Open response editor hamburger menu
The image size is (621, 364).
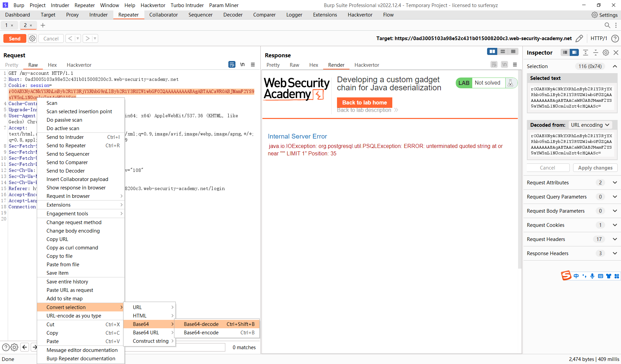[x=515, y=64]
